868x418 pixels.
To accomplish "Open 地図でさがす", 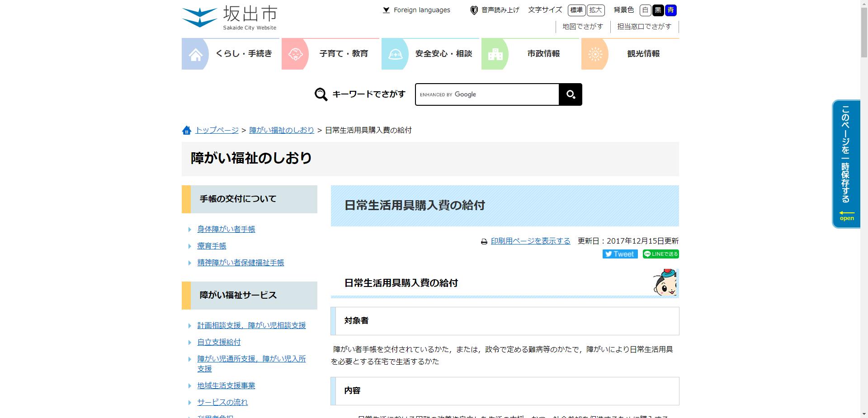I will click(582, 26).
